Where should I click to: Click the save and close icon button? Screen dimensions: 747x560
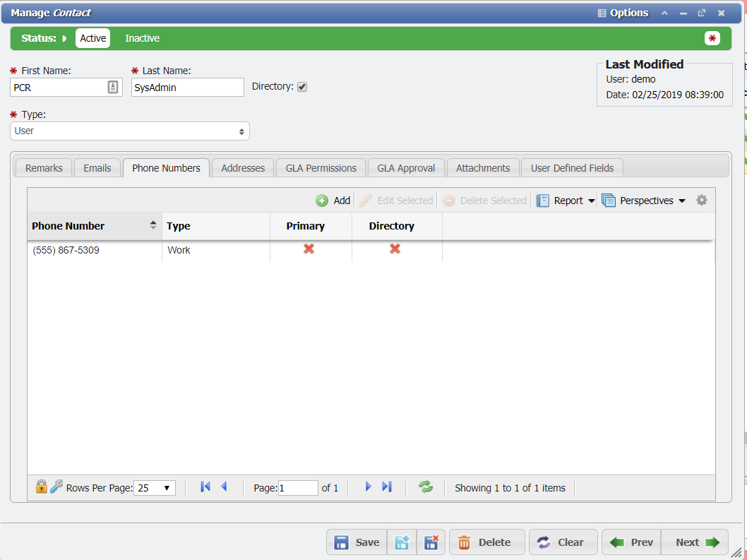[x=431, y=542]
